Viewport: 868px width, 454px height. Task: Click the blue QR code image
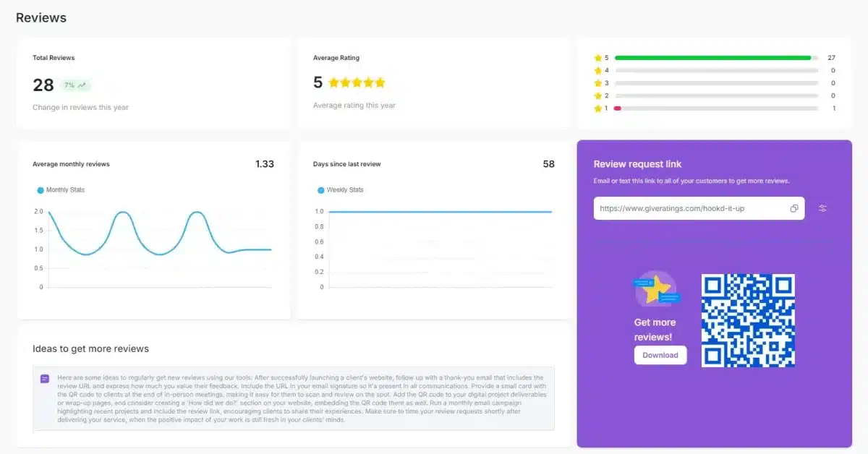pyautogui.click(x=748, y=320)
